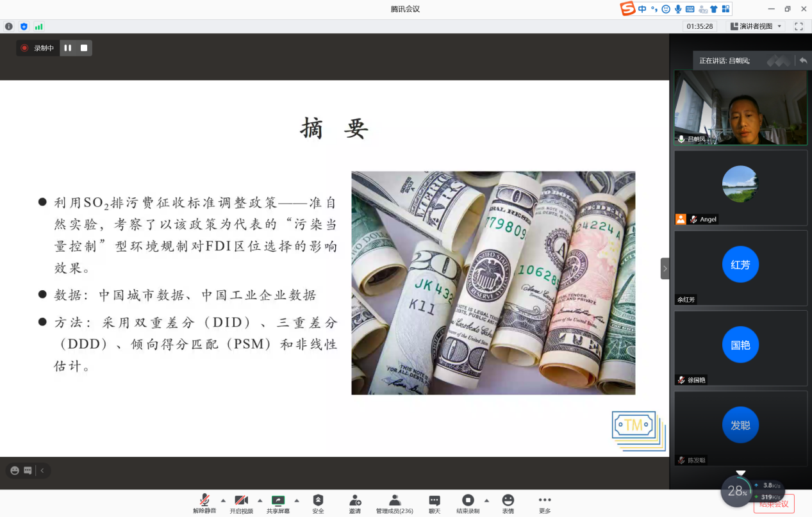Open the 表情 emoji reactions
812x517 pixels.
pos(508,504)
